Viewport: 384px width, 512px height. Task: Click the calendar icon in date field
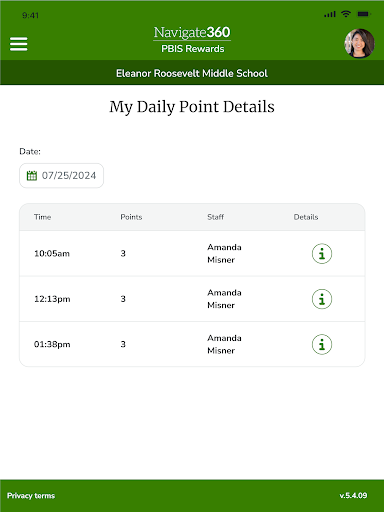point(32,175)
